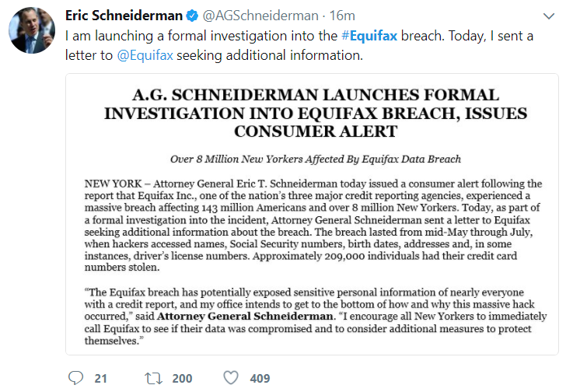Image resolution: width=566 pixels, height=392 pixels.
Task: Click 'seeking additional information' in the tweet text
Action: 270,55
